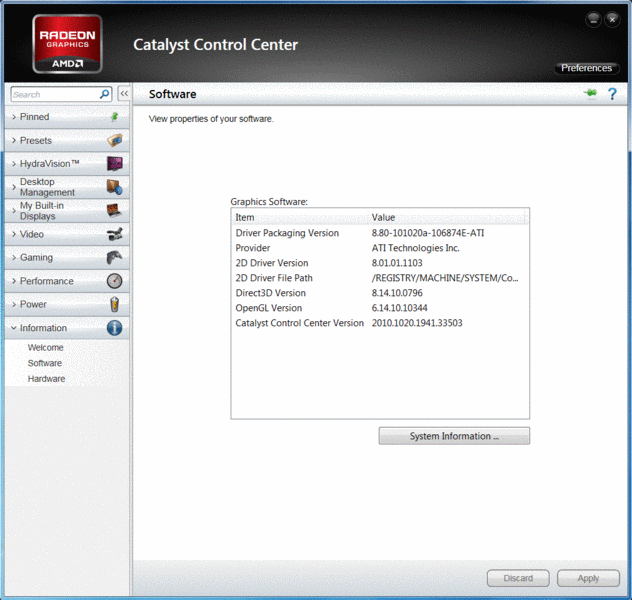The image size is (632, 600).
Task: Click the green pin icon beside Pinned
Action: [114, 116]
